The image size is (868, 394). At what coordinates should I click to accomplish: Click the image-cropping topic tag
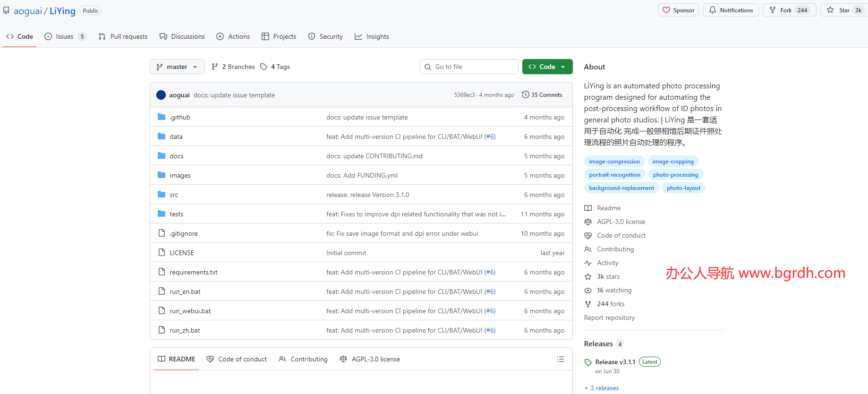(673, 162)
